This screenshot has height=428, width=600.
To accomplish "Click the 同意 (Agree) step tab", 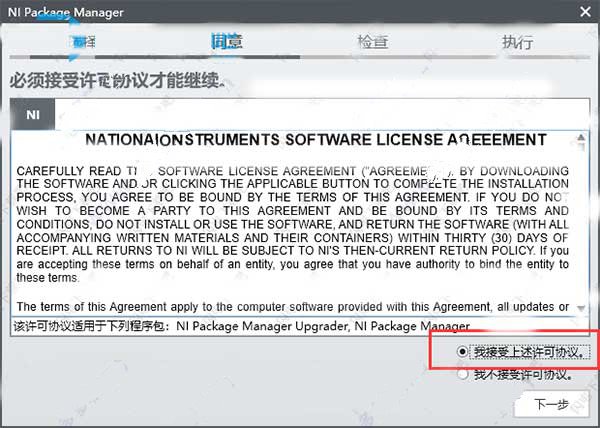I will [x=227, y=41].
